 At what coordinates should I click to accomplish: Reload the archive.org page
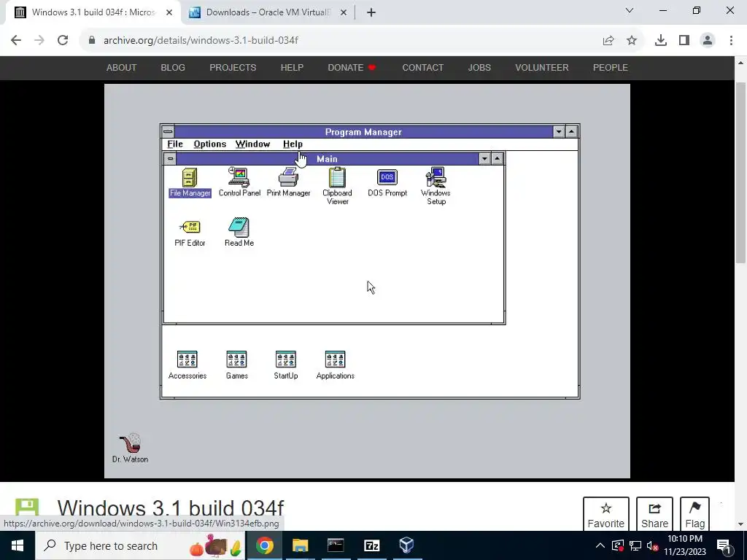click(63, 41)
